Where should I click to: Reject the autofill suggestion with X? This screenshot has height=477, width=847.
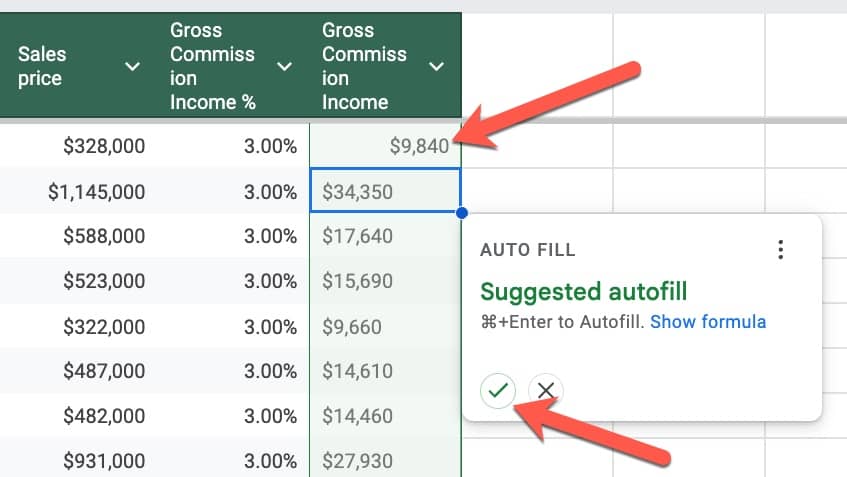(x=546, y=390)
